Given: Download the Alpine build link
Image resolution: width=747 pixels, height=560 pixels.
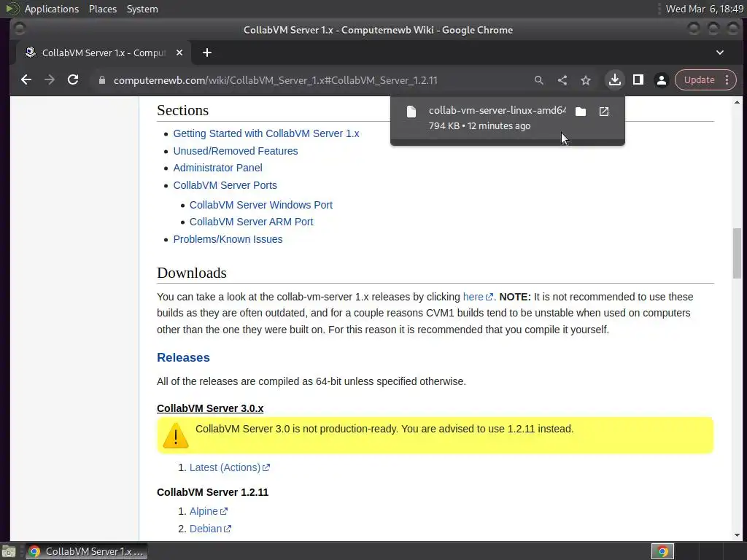Looking at the screenshot, I should (208, 511).
